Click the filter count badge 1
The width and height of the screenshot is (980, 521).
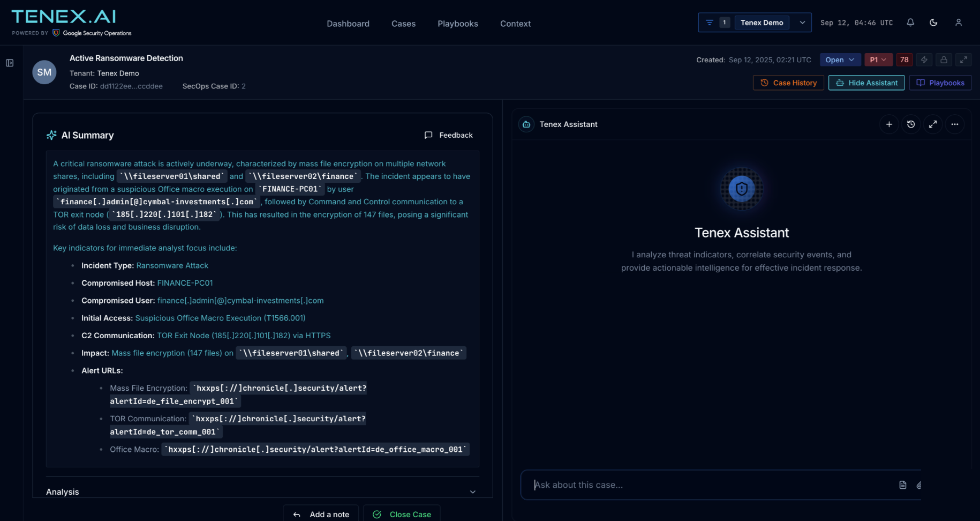(725, 23)
